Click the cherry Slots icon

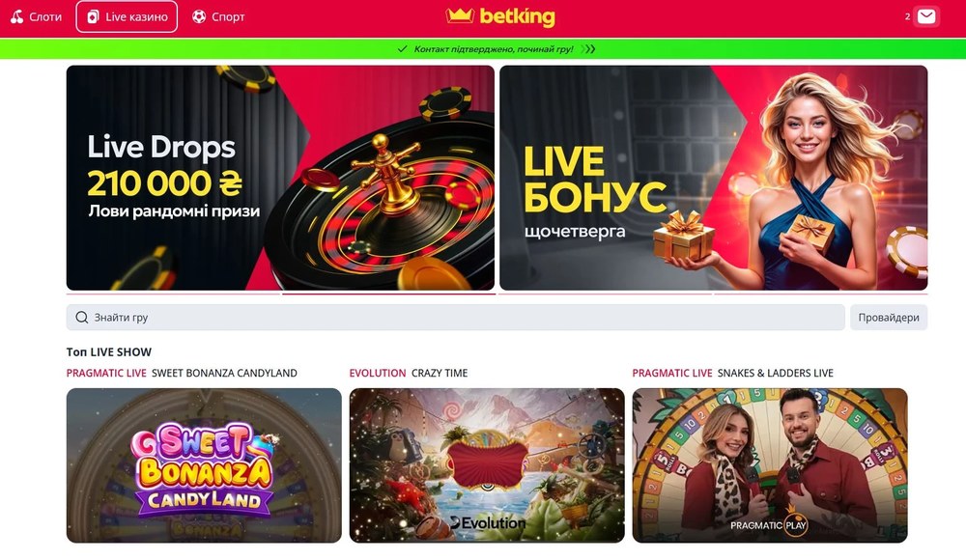17,16
